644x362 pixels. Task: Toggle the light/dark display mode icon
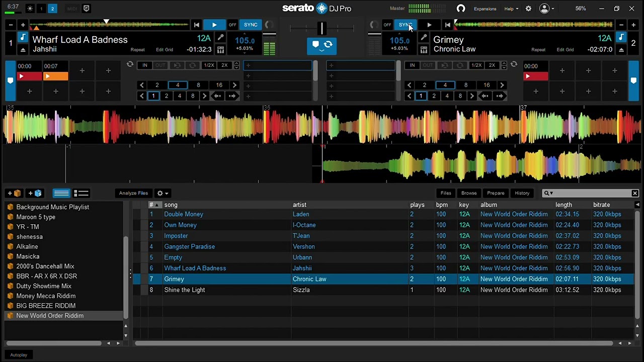click(x=30, y=9)
